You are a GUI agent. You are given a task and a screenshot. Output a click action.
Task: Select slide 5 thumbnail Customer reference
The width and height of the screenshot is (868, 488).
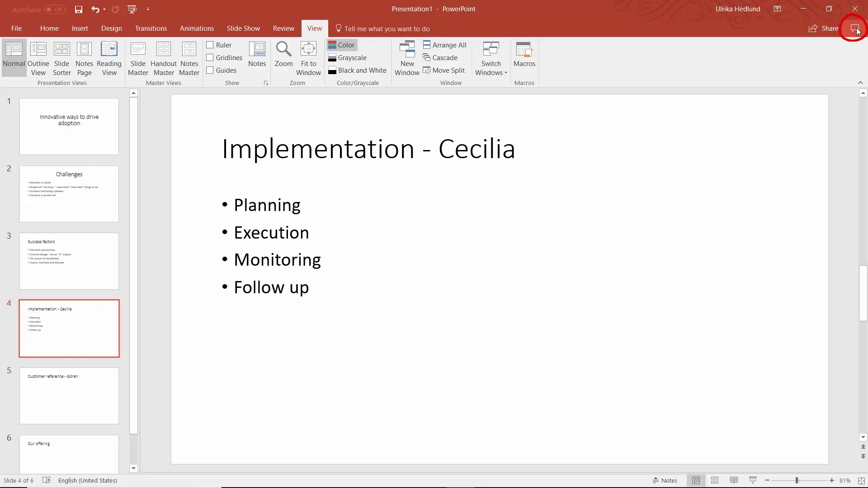(x=69, y=396)
